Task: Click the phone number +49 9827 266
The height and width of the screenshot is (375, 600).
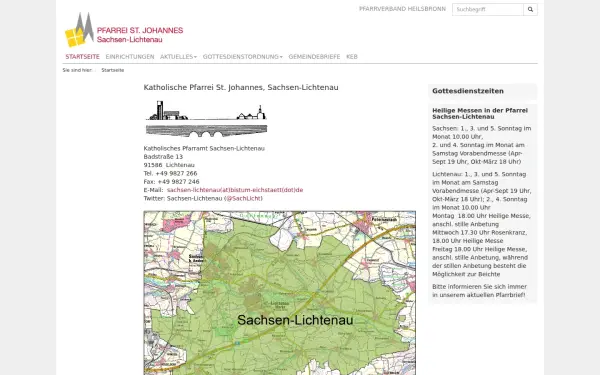Action: tap(176, 173)
